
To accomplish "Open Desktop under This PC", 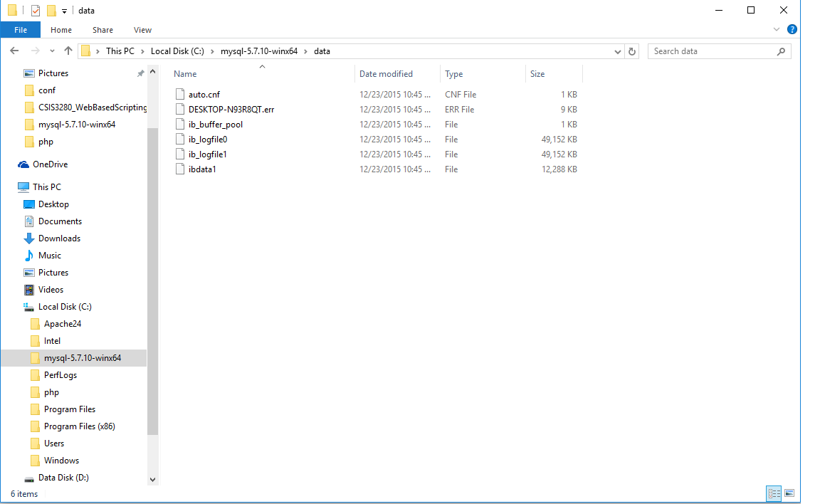I will click(53, 204).
